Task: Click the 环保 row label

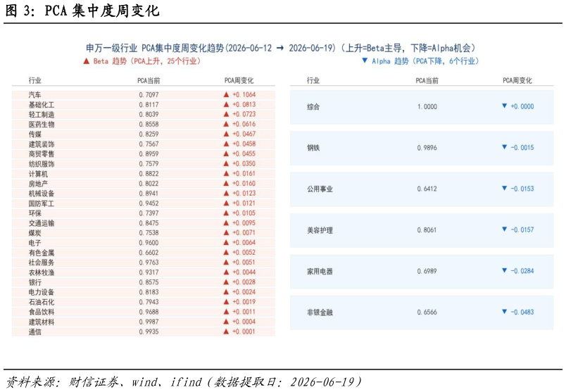Action: pyautogui.click(x=35, y=213)
